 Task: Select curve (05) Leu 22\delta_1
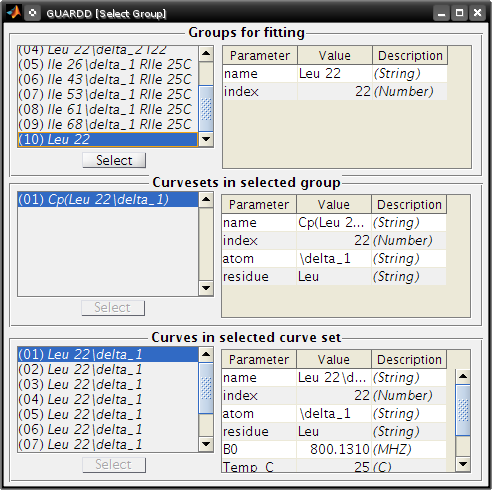tap(108, 414)
